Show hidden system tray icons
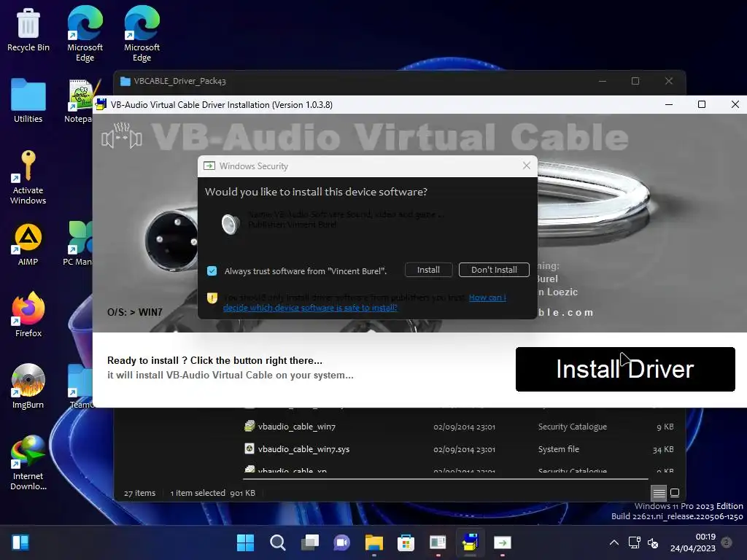Viewport: 747px width, 560px height. [x=614, y=542]
